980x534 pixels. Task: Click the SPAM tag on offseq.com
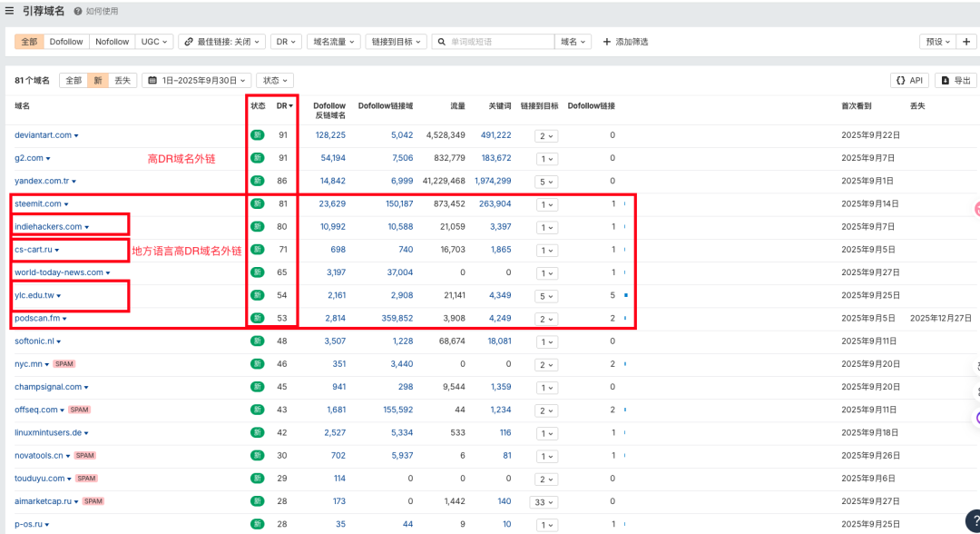79,410
